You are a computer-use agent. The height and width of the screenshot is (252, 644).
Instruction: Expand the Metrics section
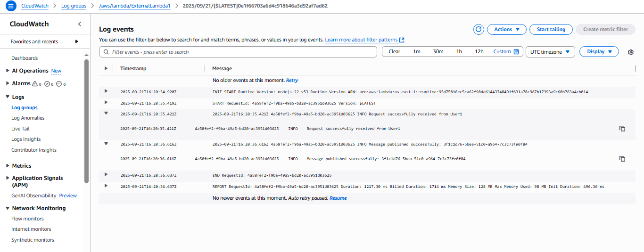(8, 166)
